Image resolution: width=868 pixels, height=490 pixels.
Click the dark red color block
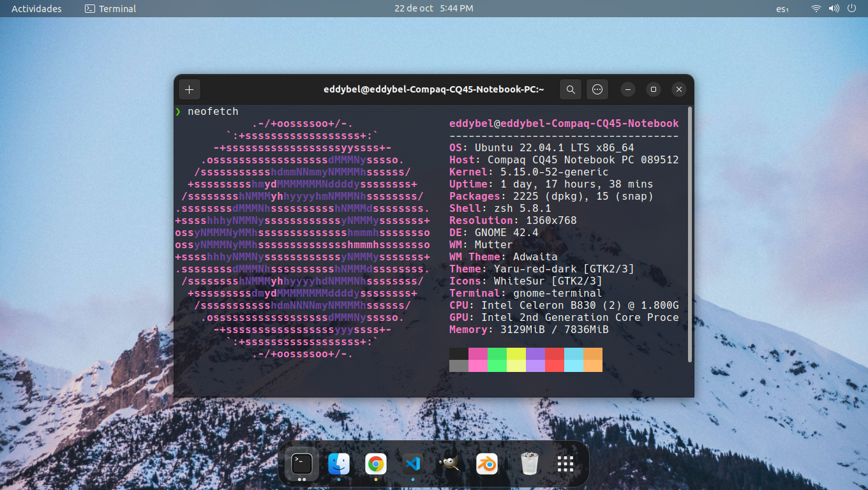[x=555, y=354]
